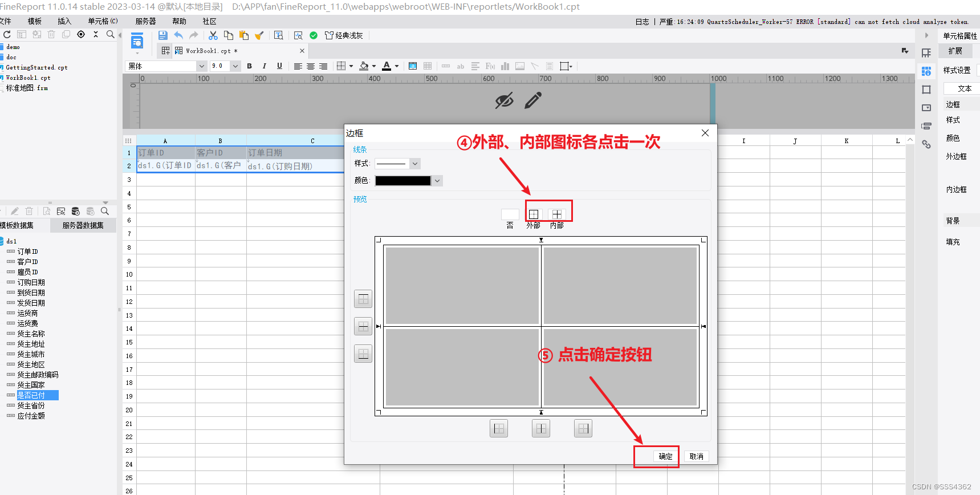Viewport: 980px width, 495px height.
Task: Copy the selected cells
Action: [x=229, y=35]
